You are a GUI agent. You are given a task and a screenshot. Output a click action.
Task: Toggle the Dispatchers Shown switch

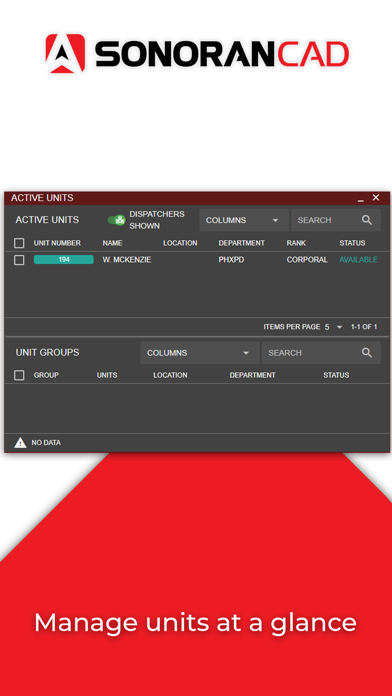pyautogui.click(x=117, y=220)
